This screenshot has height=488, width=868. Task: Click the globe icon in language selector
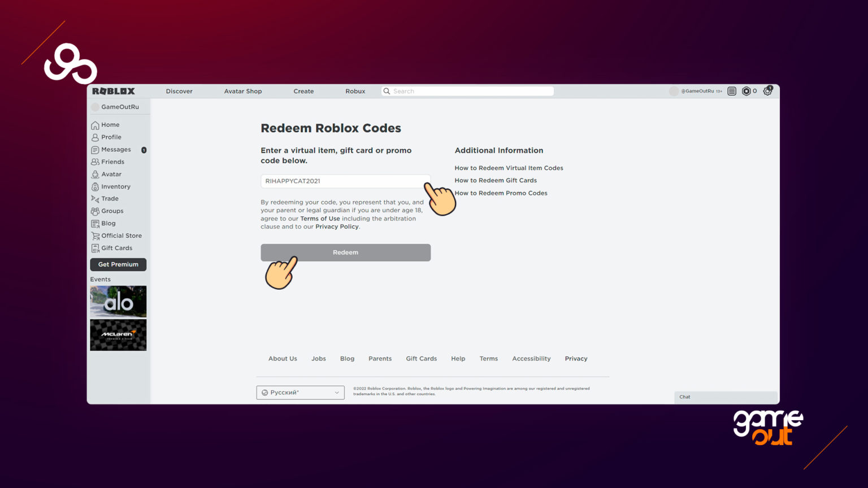(x=264, y=393)
